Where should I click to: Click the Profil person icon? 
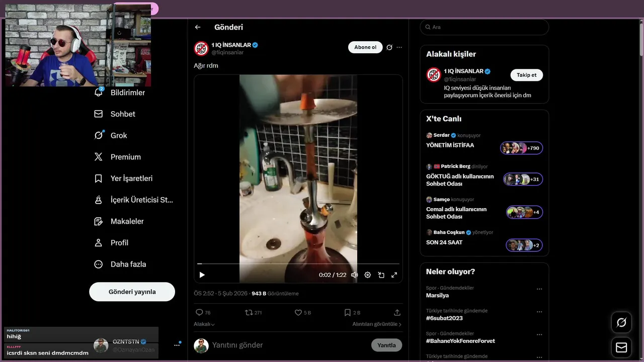click(99, 243)
